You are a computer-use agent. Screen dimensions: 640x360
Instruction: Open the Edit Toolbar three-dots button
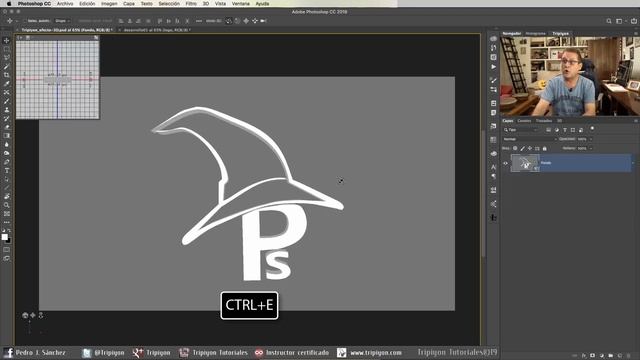(7, 222)
